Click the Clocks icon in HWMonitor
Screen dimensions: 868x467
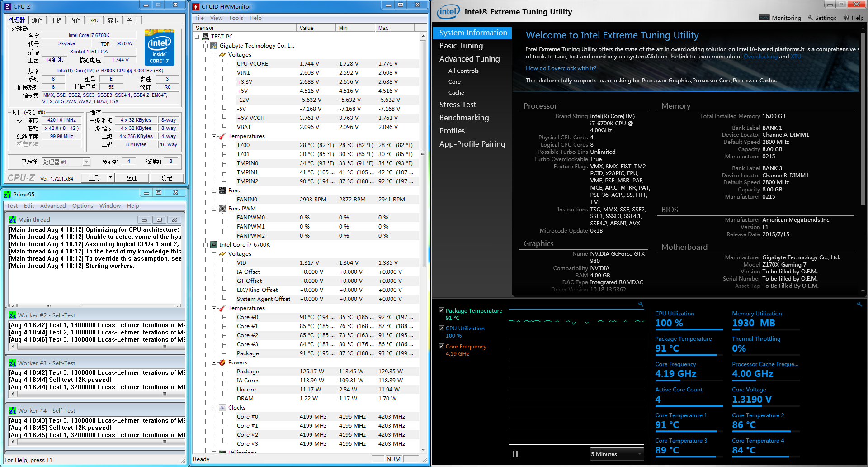(x=222, y=408)
